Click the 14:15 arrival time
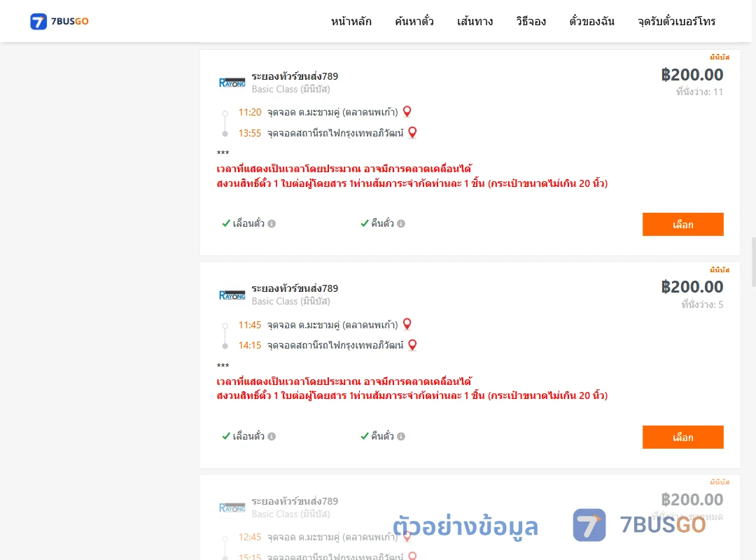 [250, 345]
